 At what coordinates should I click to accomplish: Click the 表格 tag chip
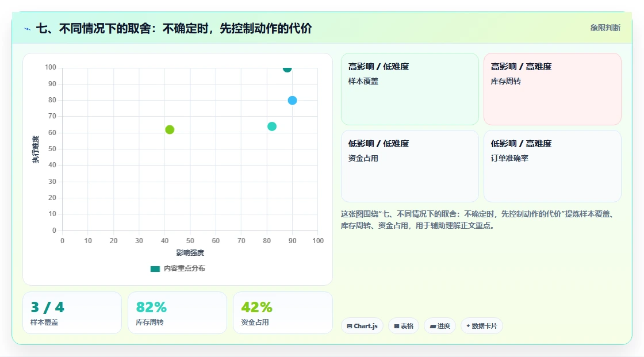[x=404, y=326]
